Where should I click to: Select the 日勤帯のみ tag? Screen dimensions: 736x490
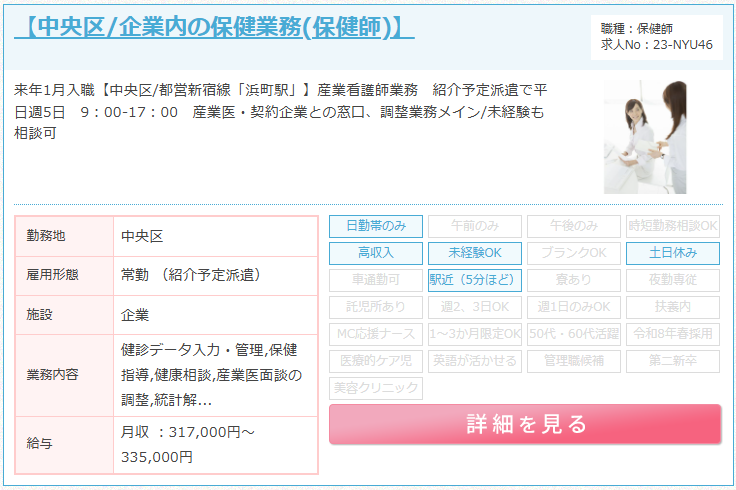[376, 226]
